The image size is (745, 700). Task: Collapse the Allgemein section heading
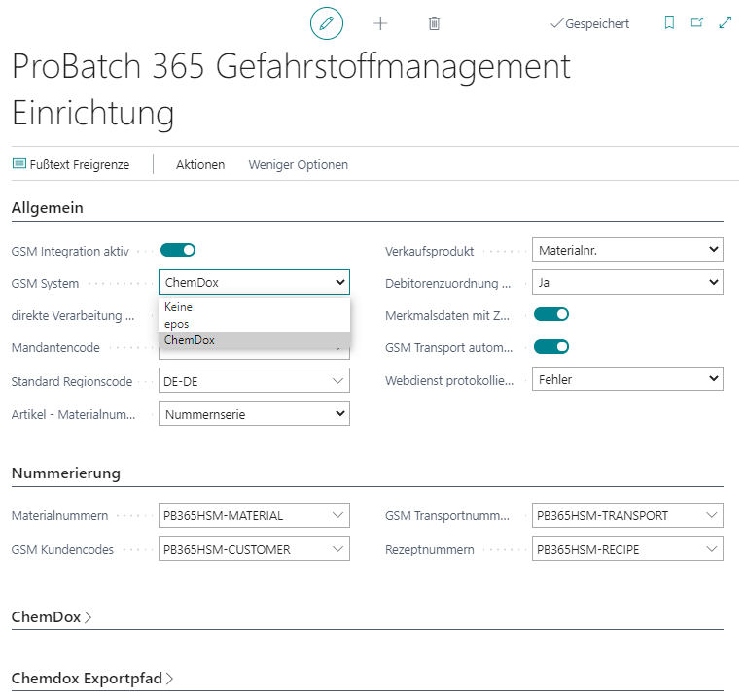[x=48, y=207]
